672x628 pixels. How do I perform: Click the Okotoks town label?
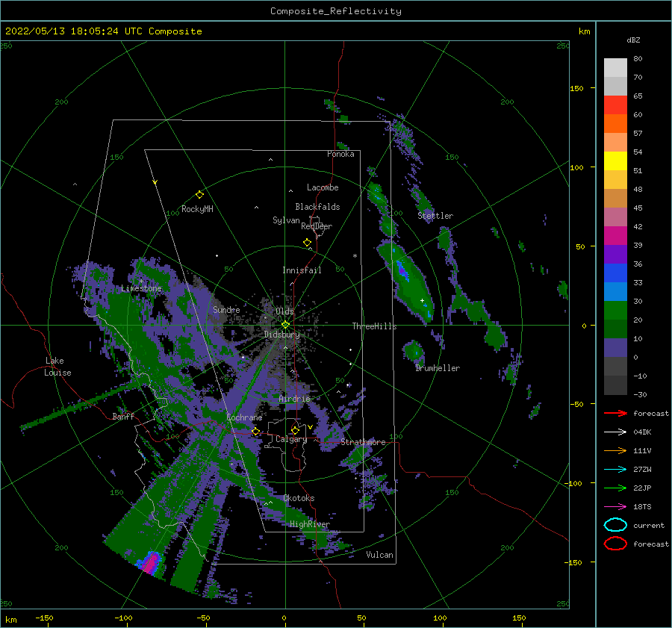coord(299,498)
